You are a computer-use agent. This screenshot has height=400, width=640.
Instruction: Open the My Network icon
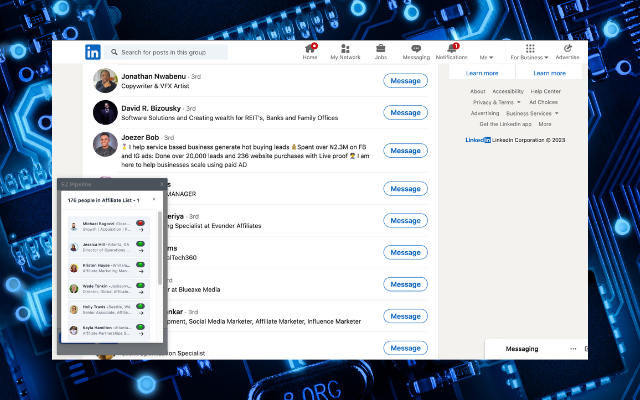pyautogui.click(x=345, y=49)
